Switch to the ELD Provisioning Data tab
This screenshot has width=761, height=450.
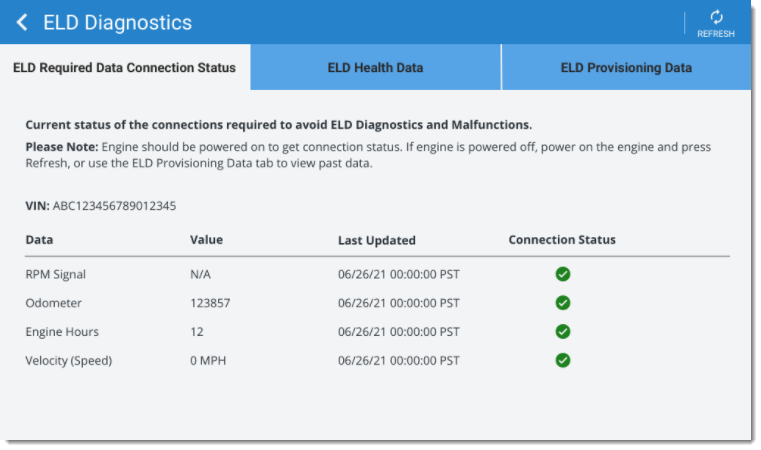click(x=626, y=67)
